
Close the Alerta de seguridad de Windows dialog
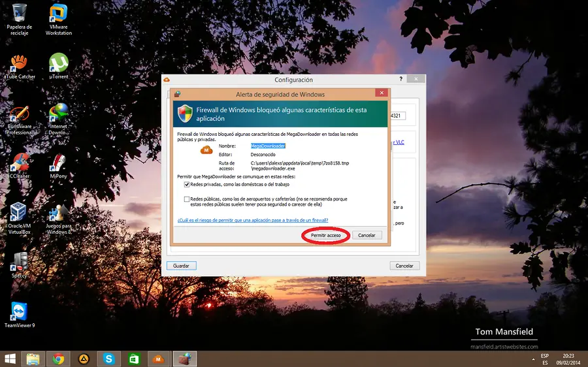[x=382, y=93]
